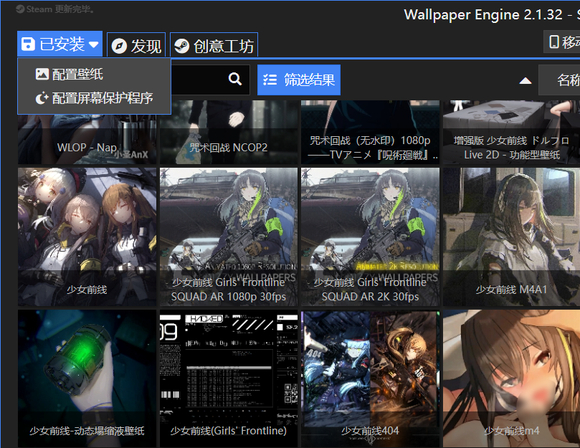Focus the wallpaper search input field
The width and height of the screenshot is (580, 448).
click(210, 80)
